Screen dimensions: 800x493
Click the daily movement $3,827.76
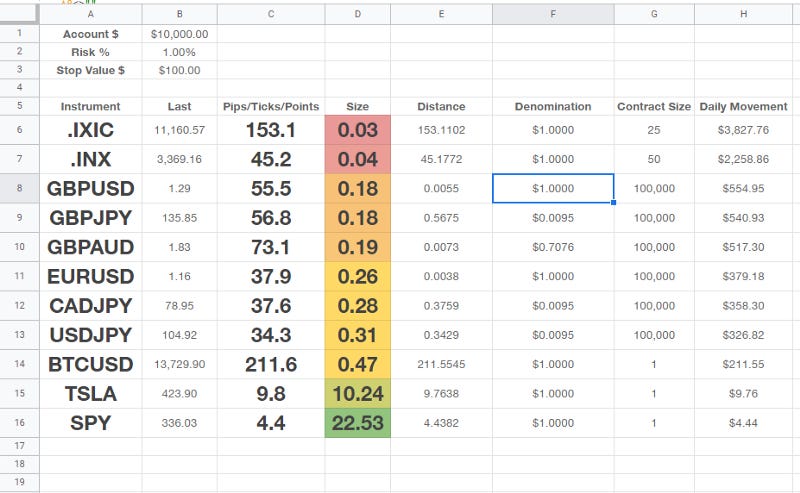pos(743,130)
